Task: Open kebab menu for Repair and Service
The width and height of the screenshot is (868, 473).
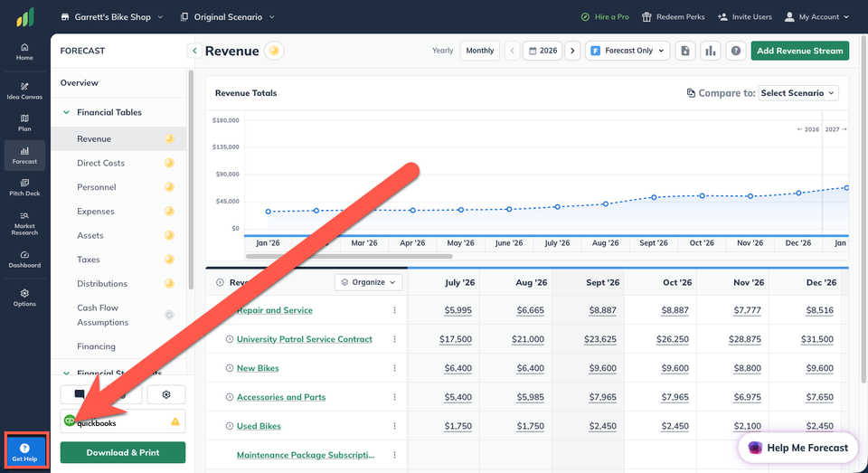Action: pyautogui.click(x=395, y=310)
